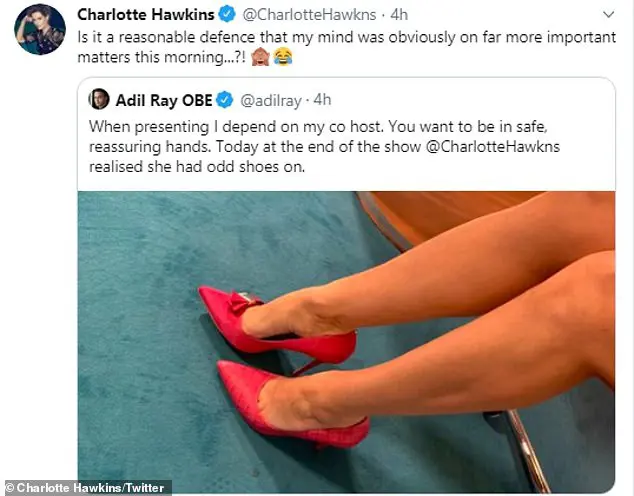The image size is (634, 496).
Task: Click Charlotte's tweet text about reasonable defence
Action: 347,47
